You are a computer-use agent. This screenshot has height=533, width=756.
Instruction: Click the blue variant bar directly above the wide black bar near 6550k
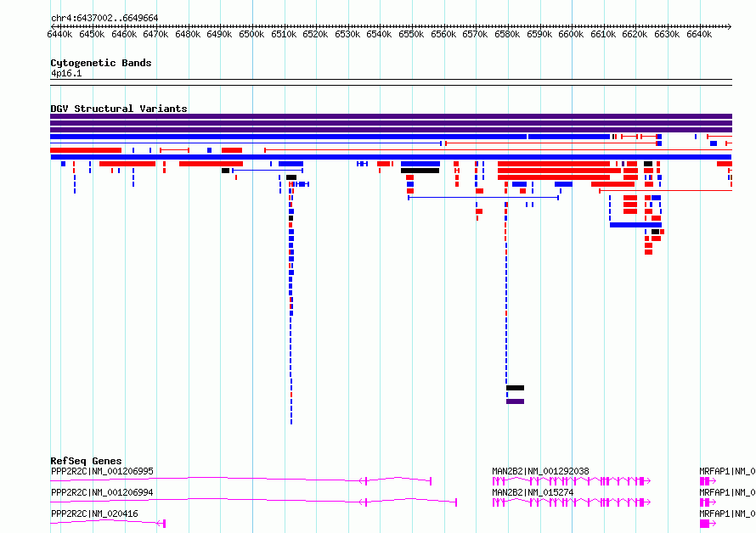[x=420, y=164]
